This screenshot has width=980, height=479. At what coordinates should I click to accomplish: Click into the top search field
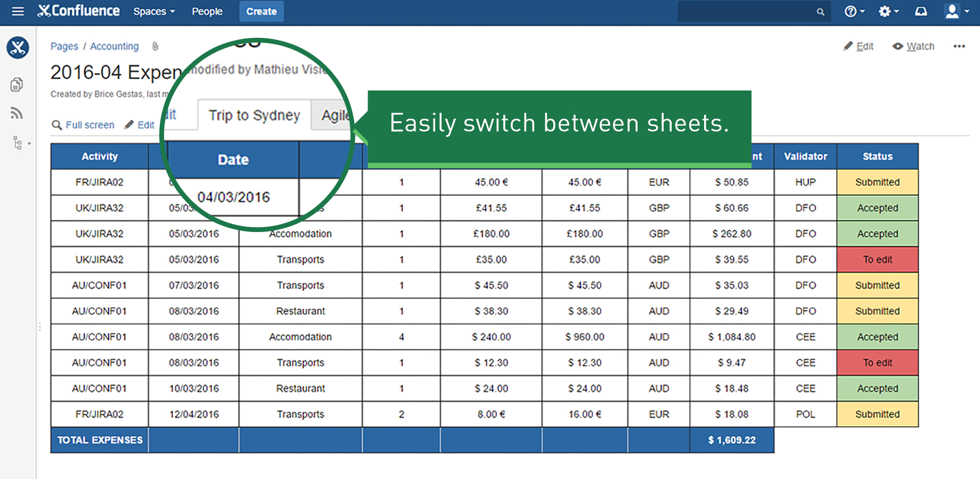pos(754,11)
